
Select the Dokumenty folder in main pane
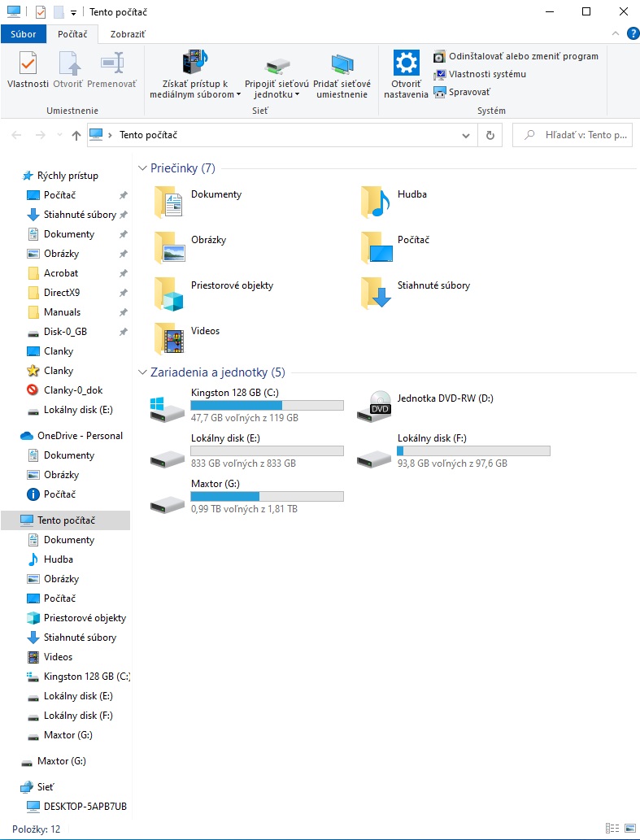198,202
